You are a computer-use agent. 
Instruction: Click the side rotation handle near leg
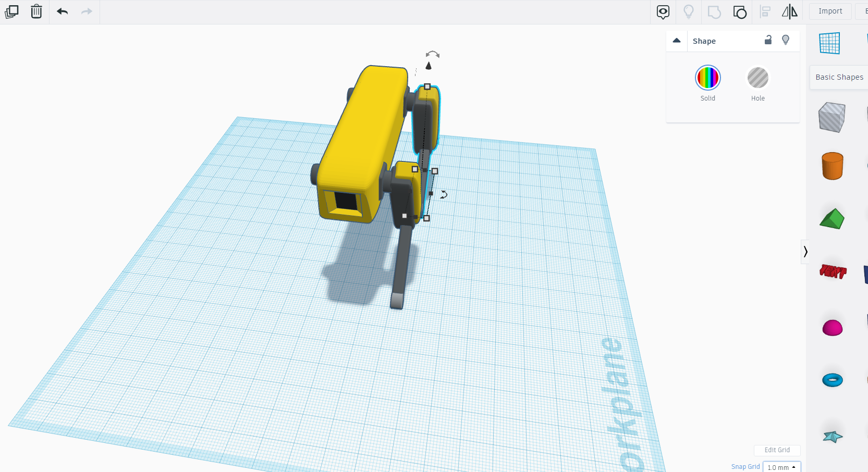(444, 194)
